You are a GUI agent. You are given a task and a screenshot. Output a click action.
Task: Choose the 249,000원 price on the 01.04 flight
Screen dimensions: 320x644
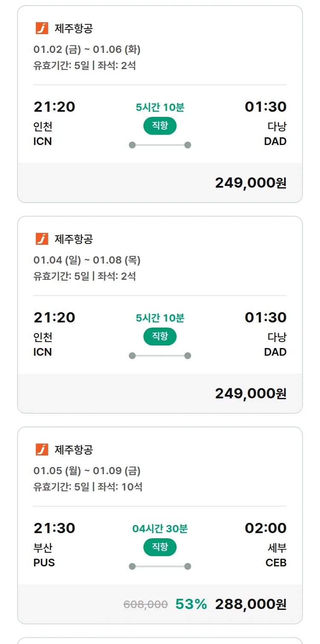(250, 393)
